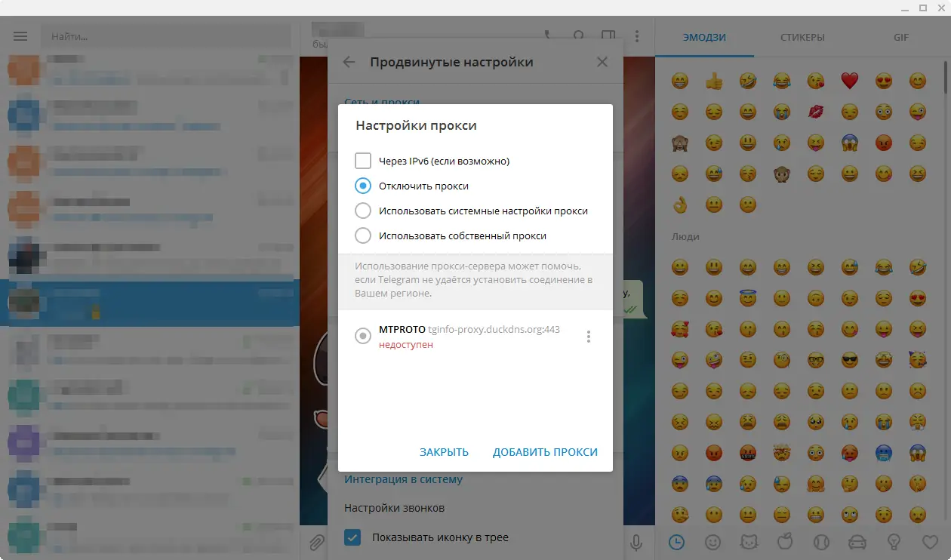The image size is (951, 560).
Task: Jump to light bulb objects category
Action: [x=894, y=542]
